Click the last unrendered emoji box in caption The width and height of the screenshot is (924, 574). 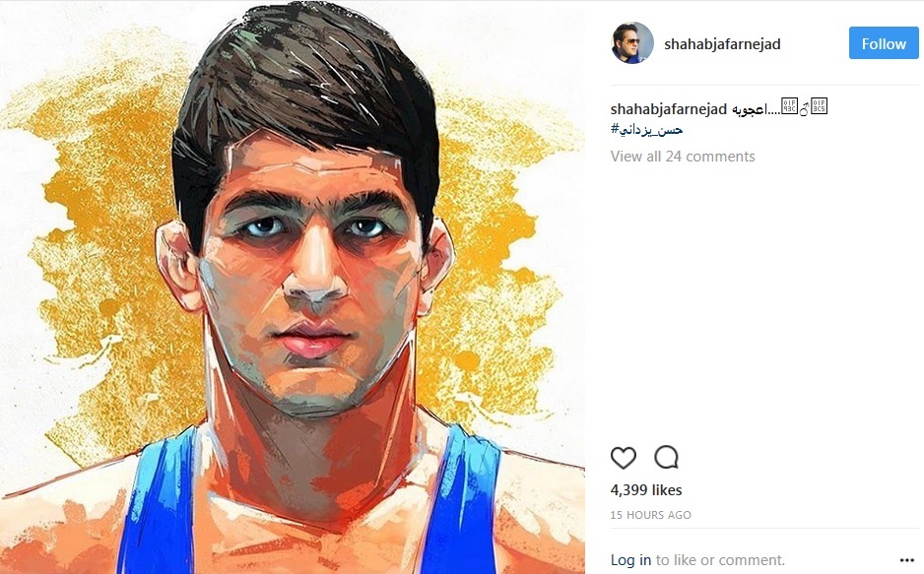(820, 106)
